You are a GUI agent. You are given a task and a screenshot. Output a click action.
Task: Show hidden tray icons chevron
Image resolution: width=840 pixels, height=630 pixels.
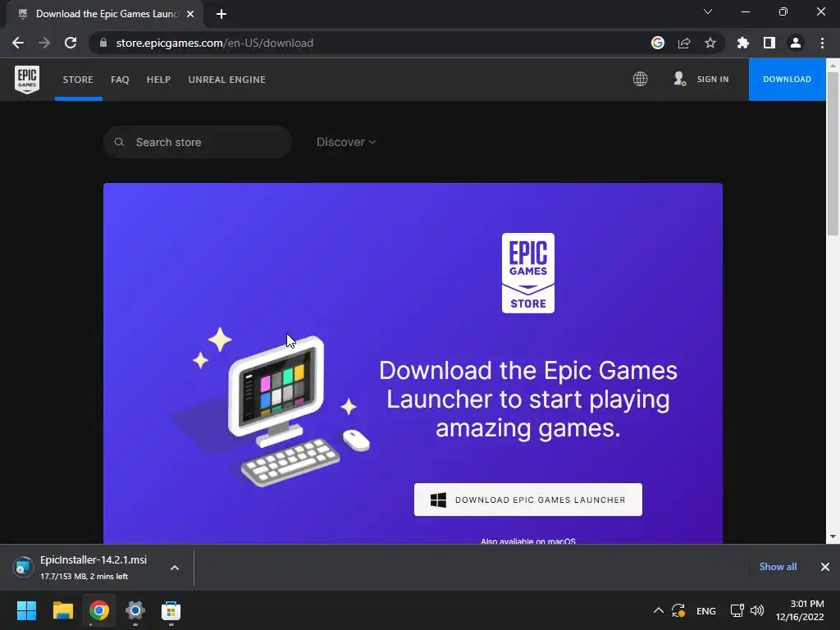pyautogui.click(x=659, y=610)
